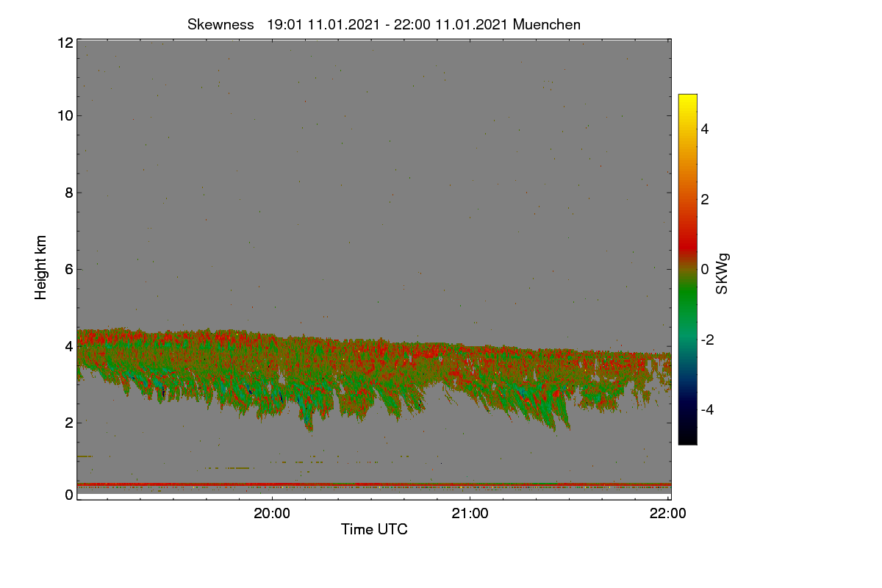Click the colorbar tick label 0
This screenshot has width=882, height=588.
pyautogui.click(x=705, y=269)
